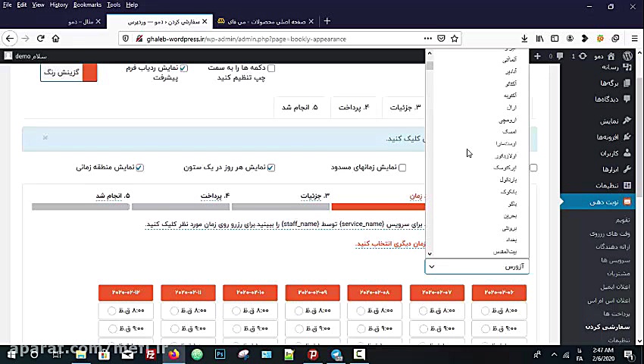Open FileZilla from the taskbar
The height and width of the screenshot is (364, 644).
[150, 354]
